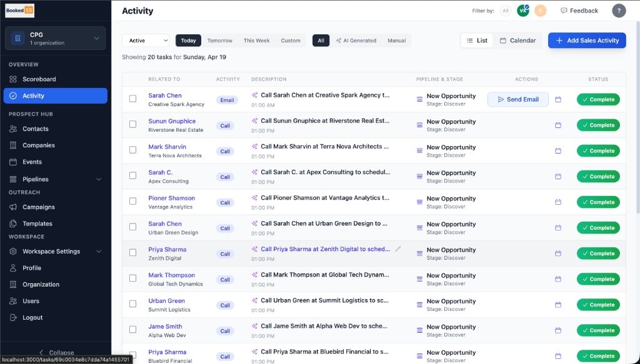Click the orange S user filter avatar
Image resolution: width=640 pixels, height=364 pixels.
pyautogui.click(x=541, y=11)
